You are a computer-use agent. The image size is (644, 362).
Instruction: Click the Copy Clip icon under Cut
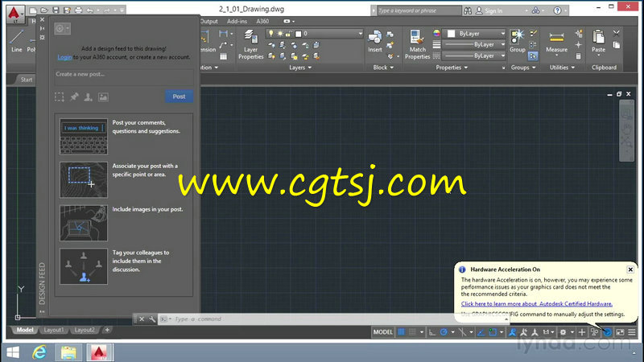(x=617, y=45)
